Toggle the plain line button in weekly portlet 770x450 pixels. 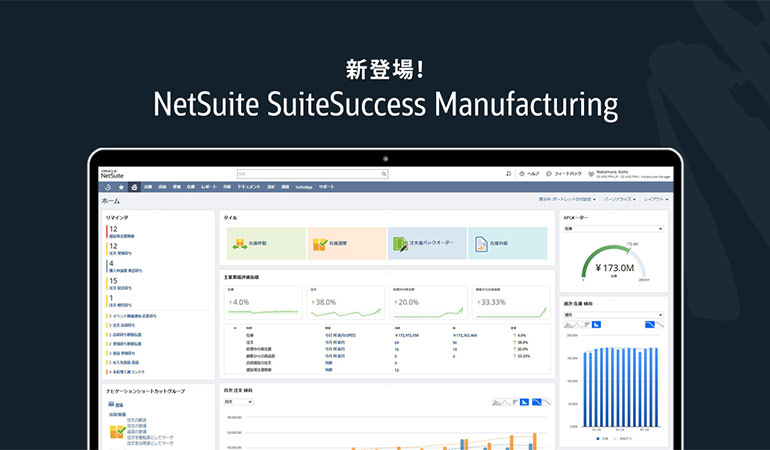660,325
